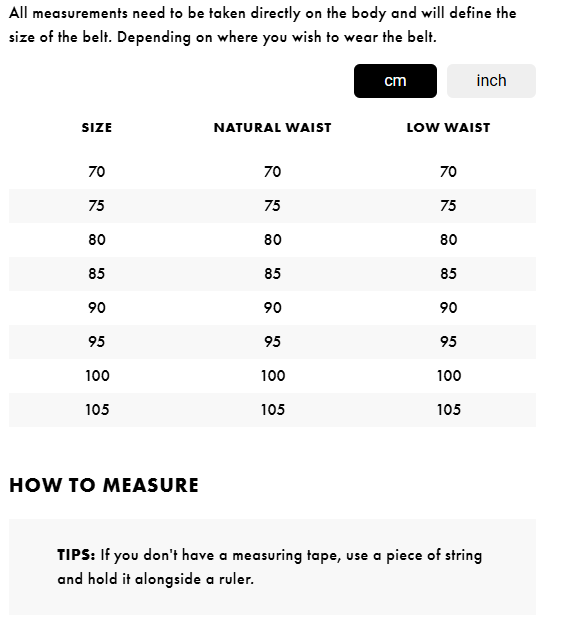Switch units to cm
The height and width of the screenshot is (625, 566).
(395, 81)
